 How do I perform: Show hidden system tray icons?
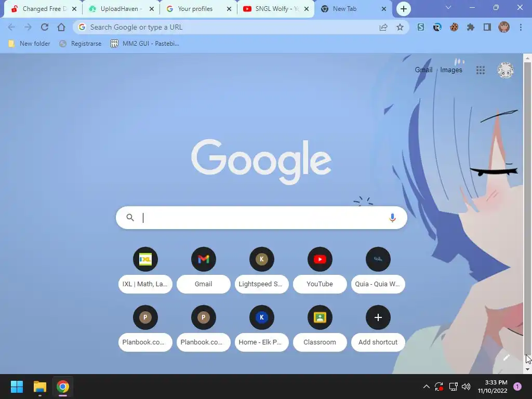427,387
